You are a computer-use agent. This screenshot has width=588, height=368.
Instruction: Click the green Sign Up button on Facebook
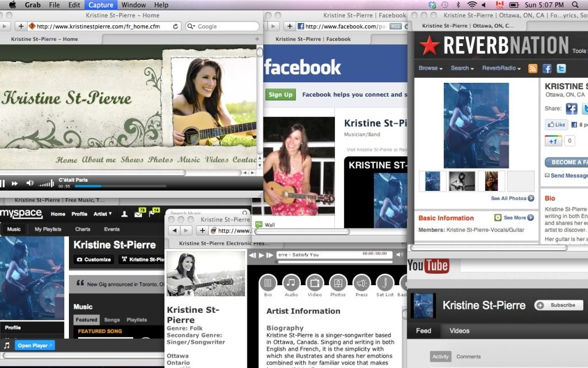[x=280, y=94]
